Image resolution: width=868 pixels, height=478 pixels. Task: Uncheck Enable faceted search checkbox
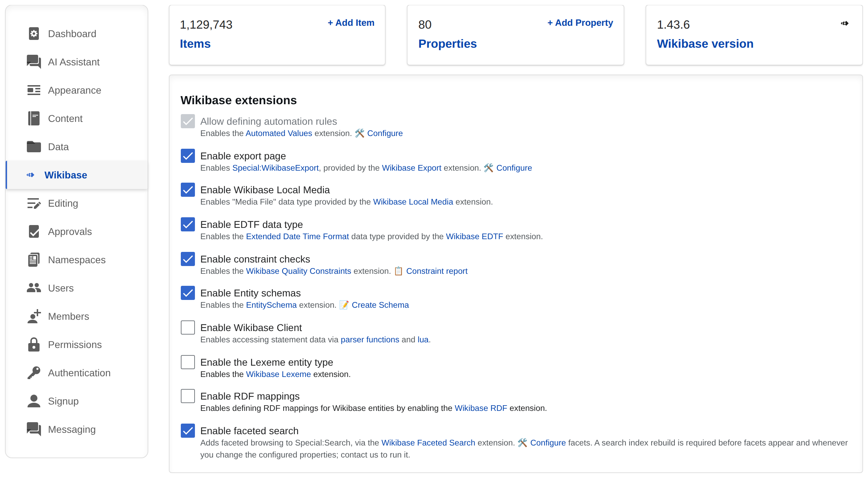coord(188,431)
